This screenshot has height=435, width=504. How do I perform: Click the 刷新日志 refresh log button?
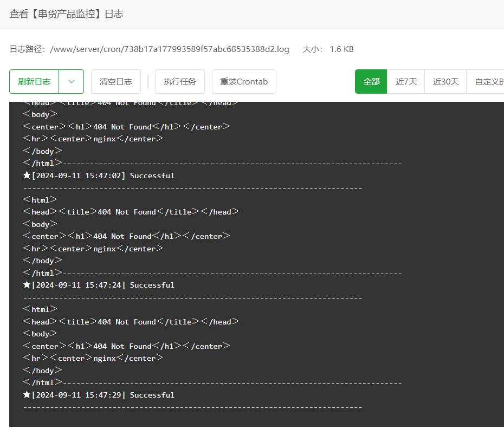pyautogui.click(x=34, y=82)
